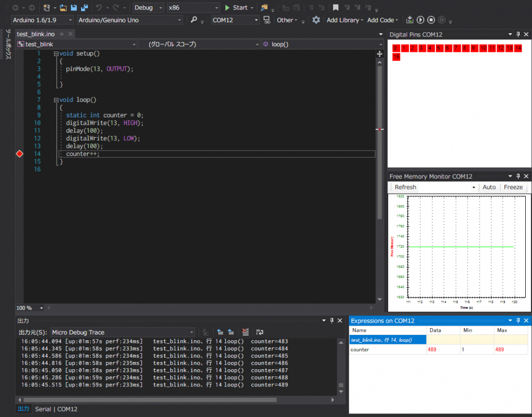Click Auto in Free Memory Monitor
532x417 pixels.
(489, 187)
